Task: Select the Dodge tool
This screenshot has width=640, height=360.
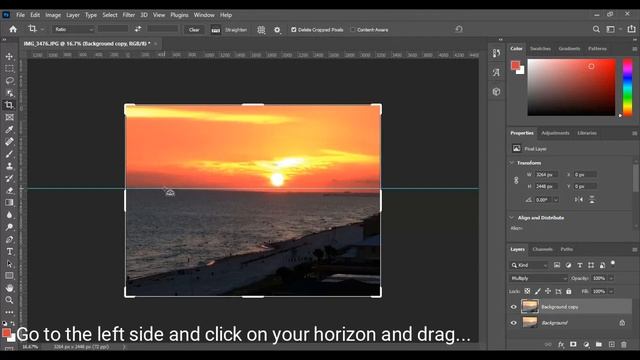Action: tap(9, 227)
